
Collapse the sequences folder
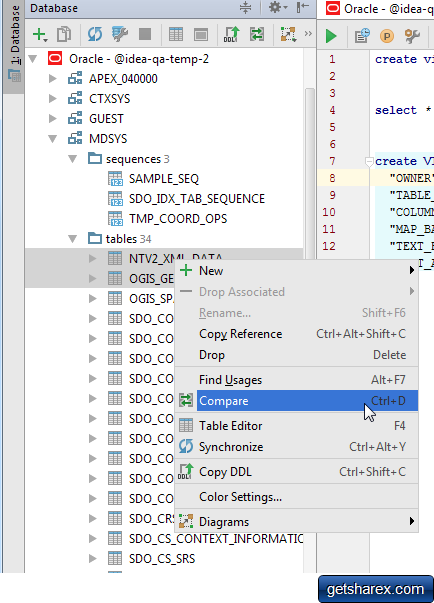73,159
